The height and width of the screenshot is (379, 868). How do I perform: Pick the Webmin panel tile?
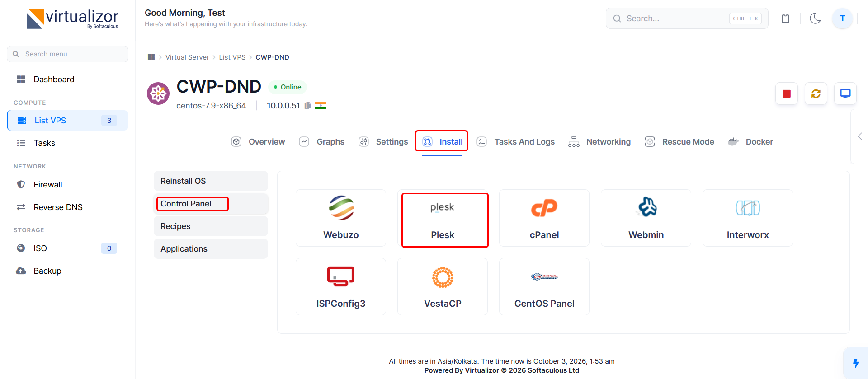[x=646, y=218]
